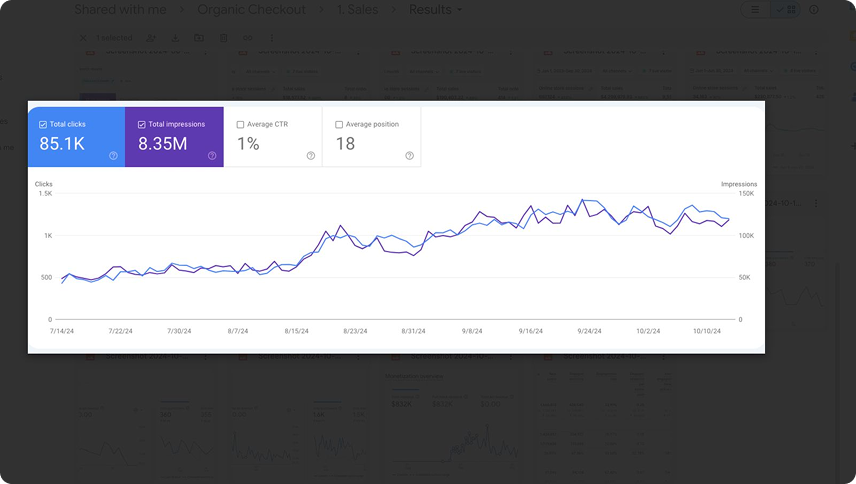Click the 8/15/24 date on chart axis

[x=297, y=330]
